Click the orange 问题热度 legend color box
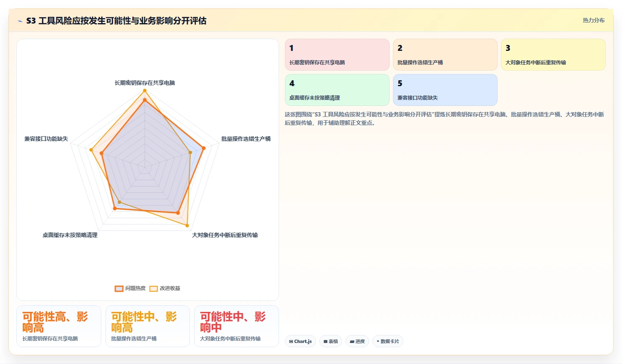 pos(119,288)
